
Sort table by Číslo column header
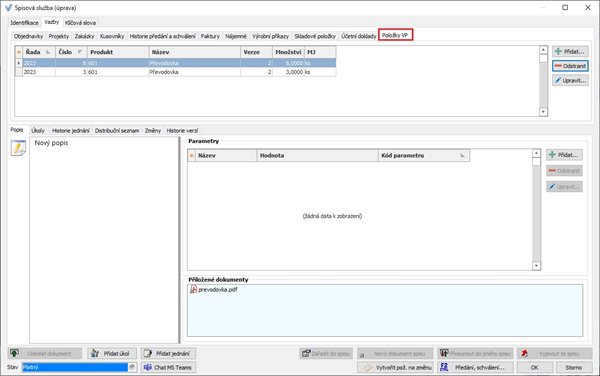pos(71,52)
